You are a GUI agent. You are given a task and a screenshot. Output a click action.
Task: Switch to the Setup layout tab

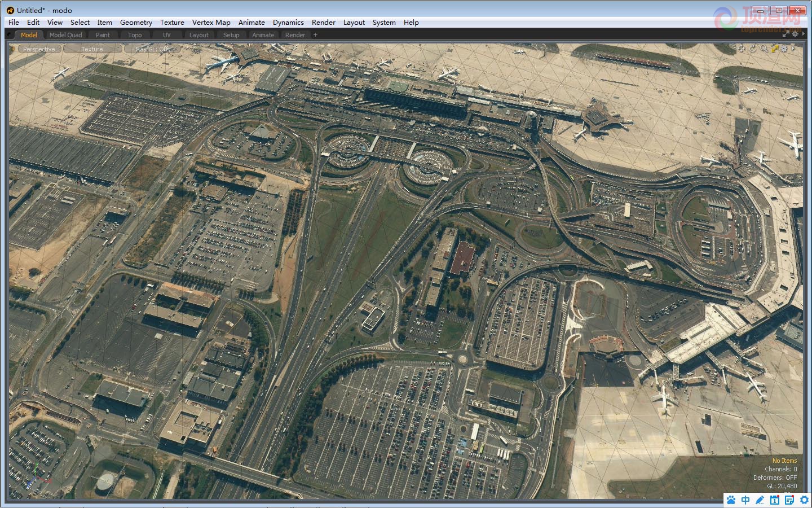click(231, 35)
